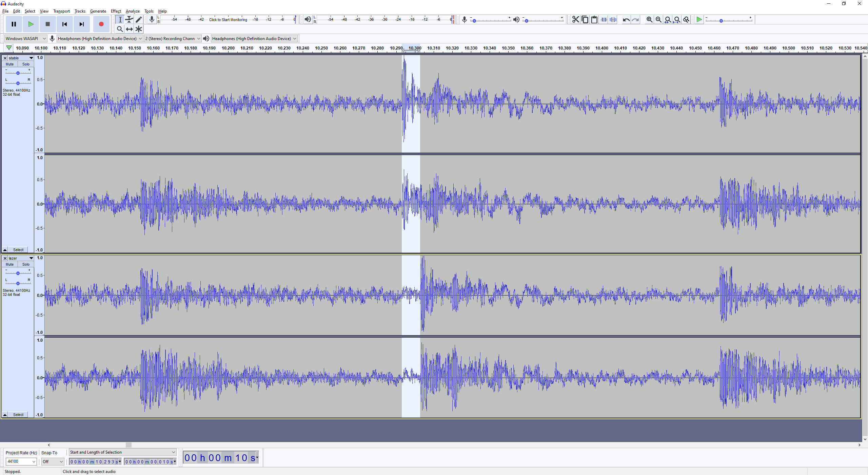Screen dimensions: 868x475
Task: Click the Silence audio selection icon
Action: pos(613,19)
